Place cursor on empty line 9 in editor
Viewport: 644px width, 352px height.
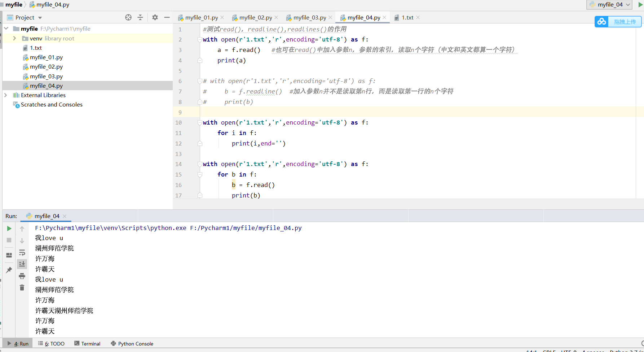point(418,112)
